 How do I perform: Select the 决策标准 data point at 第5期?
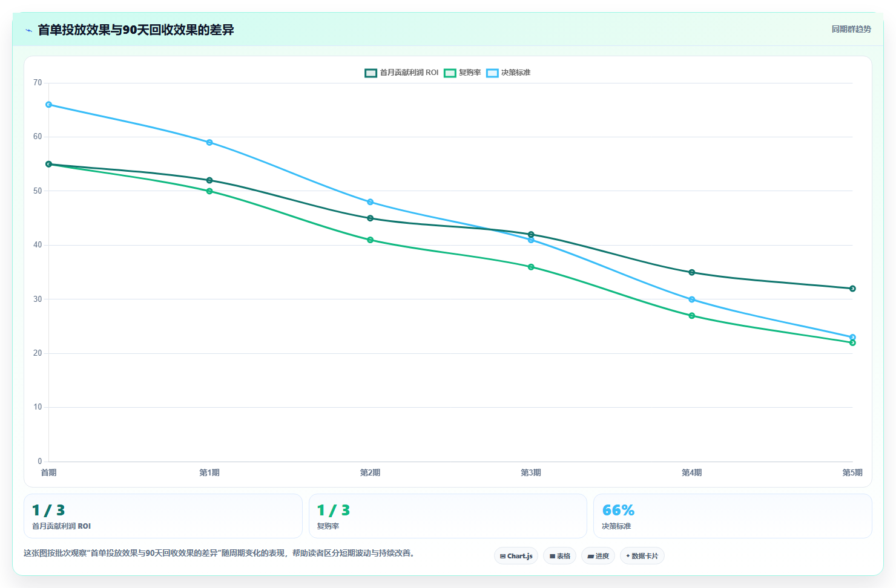pos(852,338)
